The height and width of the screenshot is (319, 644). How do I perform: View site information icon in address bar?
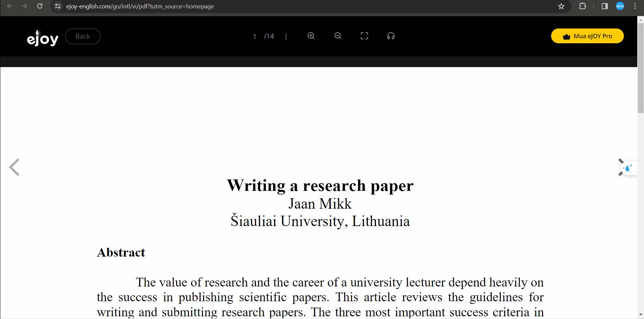58,6
